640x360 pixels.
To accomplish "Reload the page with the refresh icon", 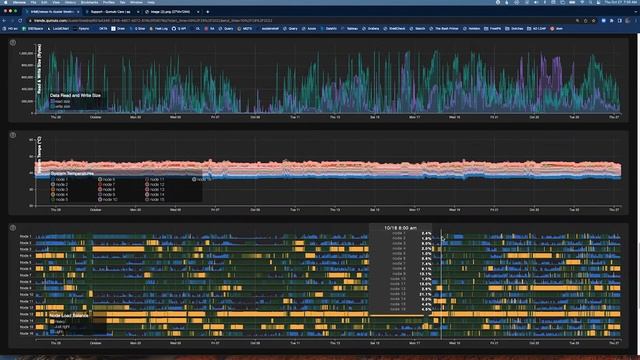I will [x=20, y=20].
